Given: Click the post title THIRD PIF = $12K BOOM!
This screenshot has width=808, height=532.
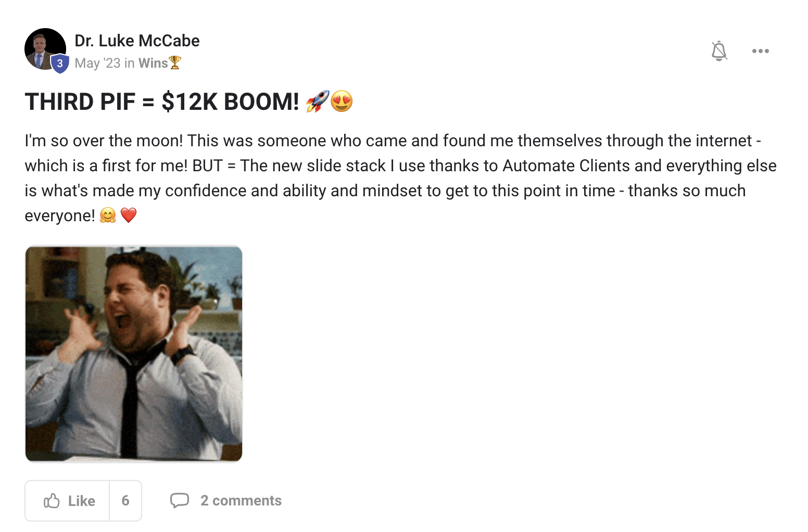Looking at the screenshot, I should [161, 102].
